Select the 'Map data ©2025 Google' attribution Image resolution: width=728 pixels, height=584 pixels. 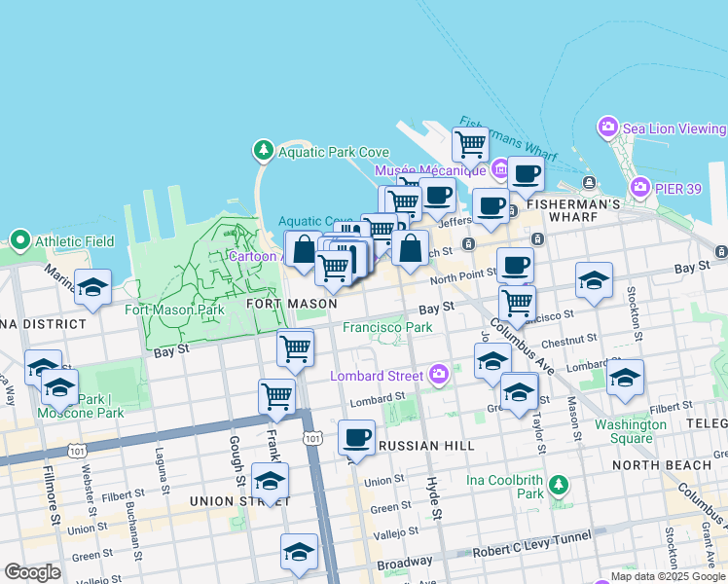point(668,577)
